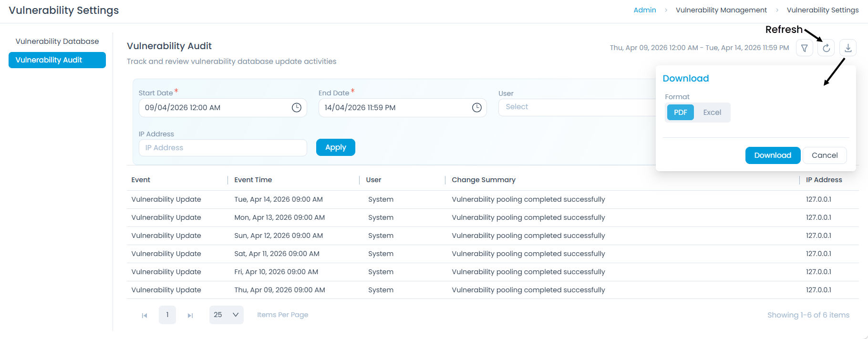The image size is (868, 339).
Task: Click the IP Address column header in the table
Action: (824, 180)
